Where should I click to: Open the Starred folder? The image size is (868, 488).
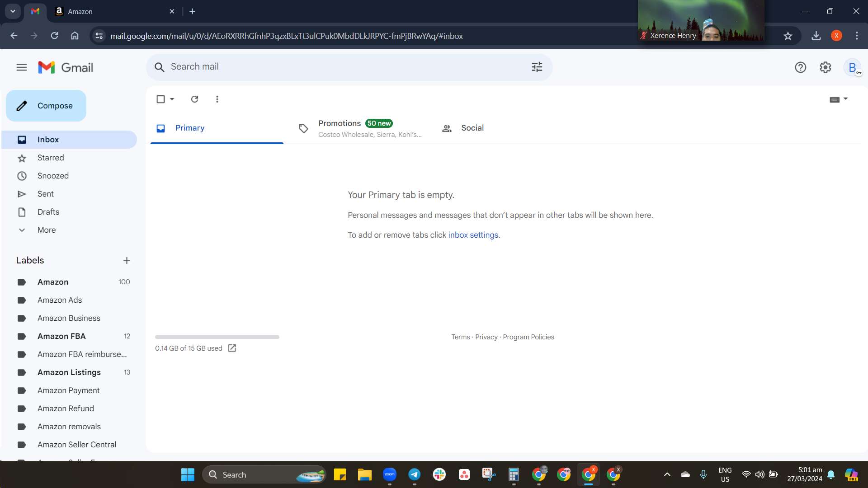(69, 158)
